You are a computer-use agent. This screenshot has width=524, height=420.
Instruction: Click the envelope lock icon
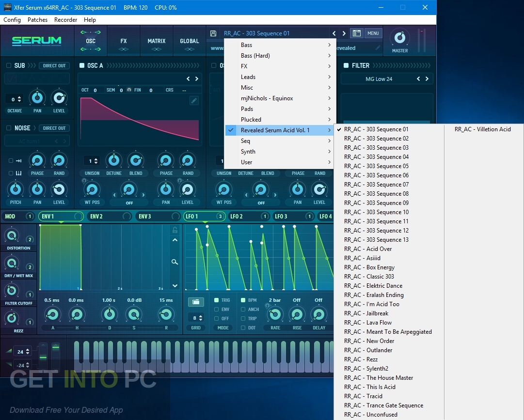[x=175, y=230]
